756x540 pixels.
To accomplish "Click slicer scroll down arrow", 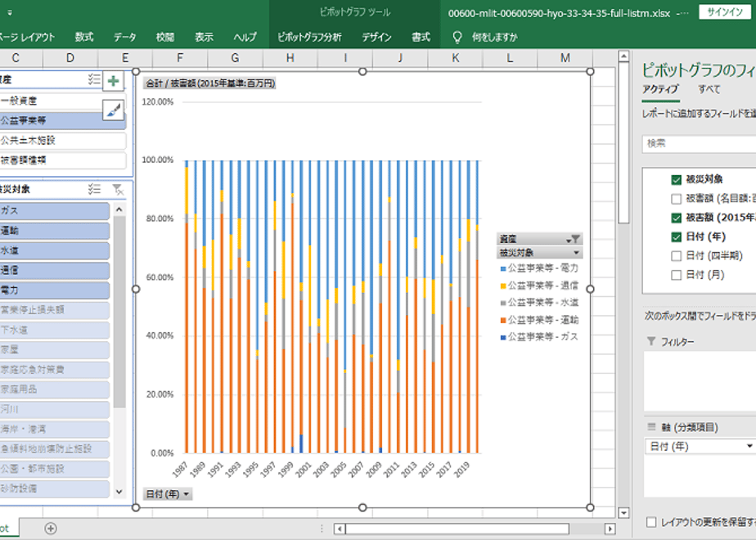I will click(119, 492).
